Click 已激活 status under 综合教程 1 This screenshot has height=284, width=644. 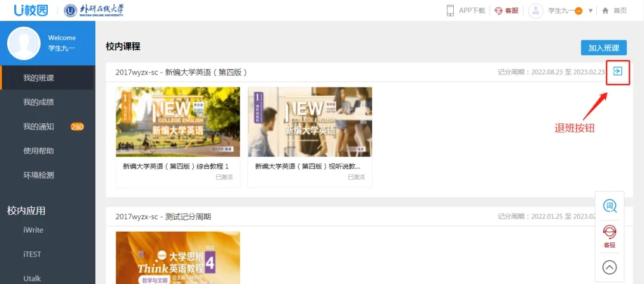click(x=224, y=177)
